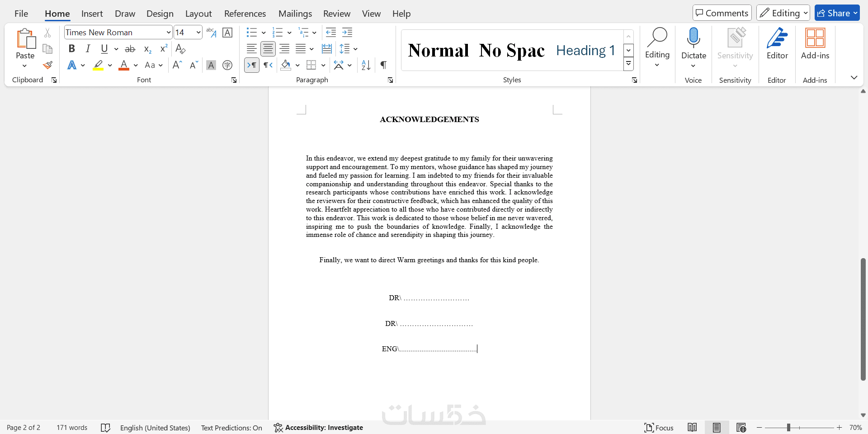Apply strikethrough formatting
The height and width of the screenshot is (434, 868).
(130, 49)
